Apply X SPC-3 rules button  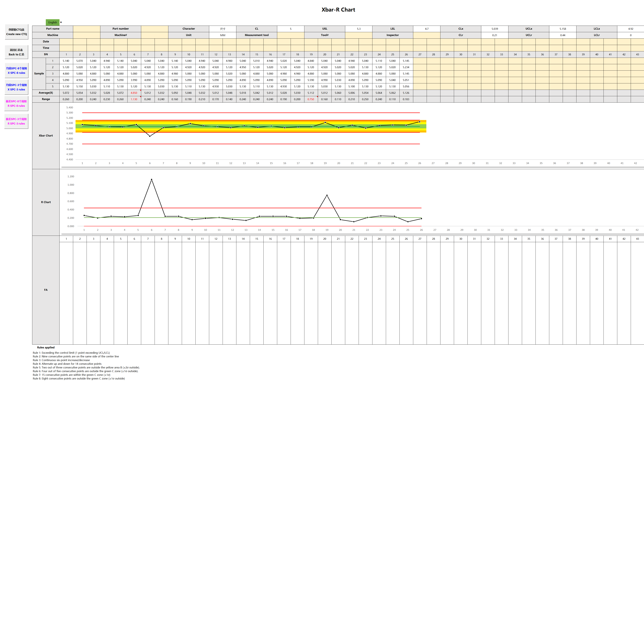point(16,87)
